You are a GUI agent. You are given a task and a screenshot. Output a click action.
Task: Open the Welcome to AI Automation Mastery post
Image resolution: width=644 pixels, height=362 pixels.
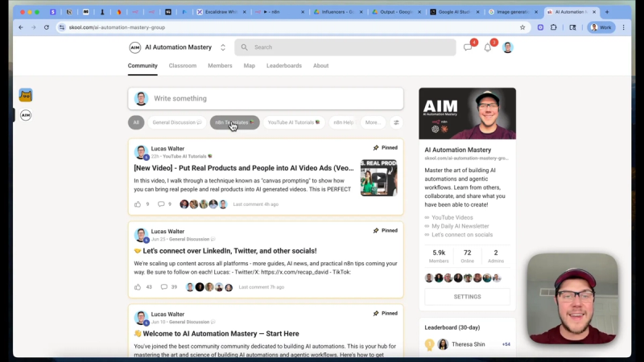tap(217, 334)
